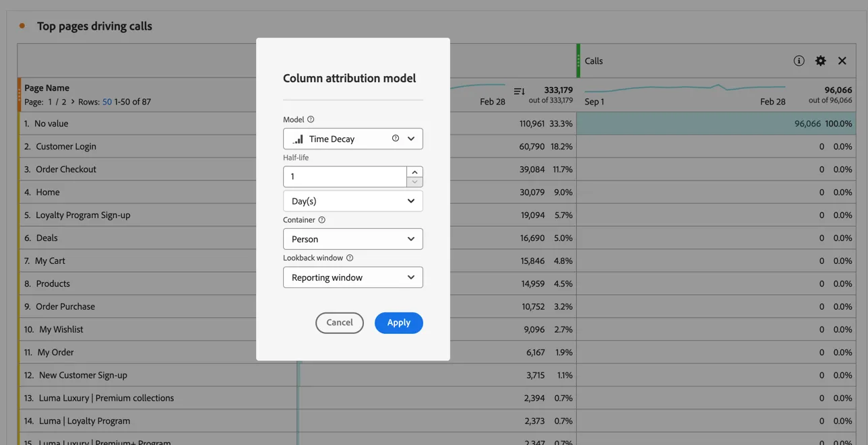Open the Model dropdown showing Time Decay
This screenshot has height=445, width=868.
353,139
